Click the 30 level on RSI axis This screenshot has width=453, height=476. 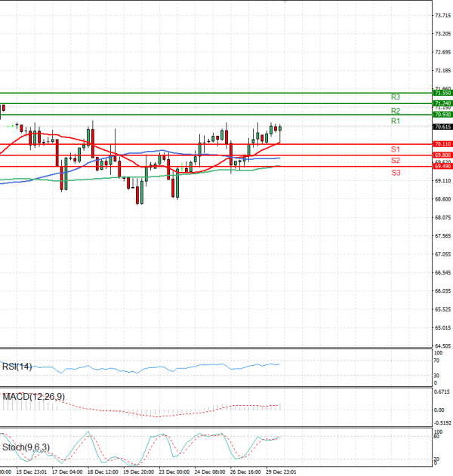click(436, 376)
